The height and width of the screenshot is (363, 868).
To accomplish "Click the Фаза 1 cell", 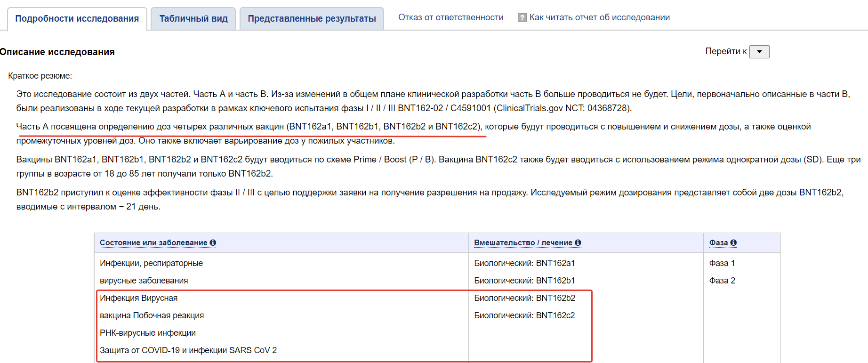I will point(722,263).
